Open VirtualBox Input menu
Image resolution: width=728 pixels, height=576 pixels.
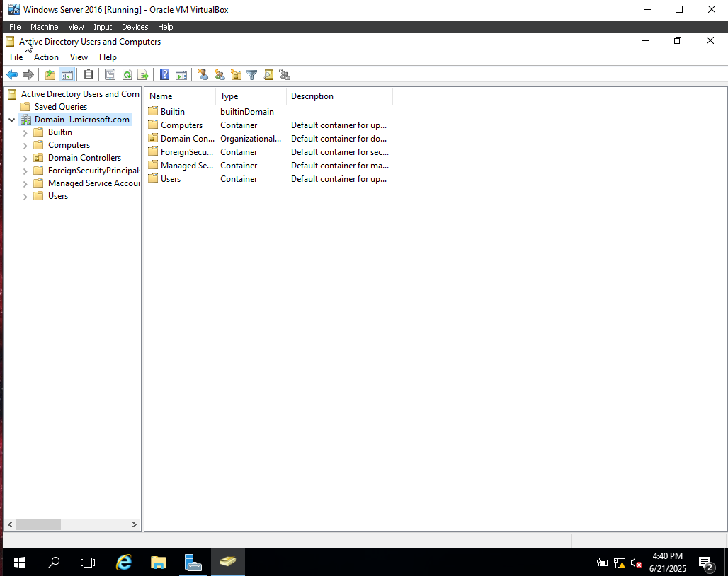(x=103, y=27)
